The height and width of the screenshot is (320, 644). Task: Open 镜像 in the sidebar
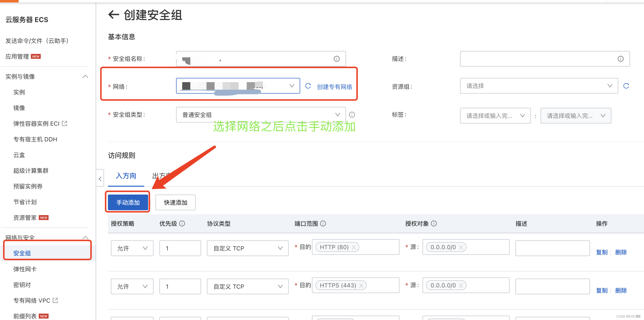(x=19, y=108)
